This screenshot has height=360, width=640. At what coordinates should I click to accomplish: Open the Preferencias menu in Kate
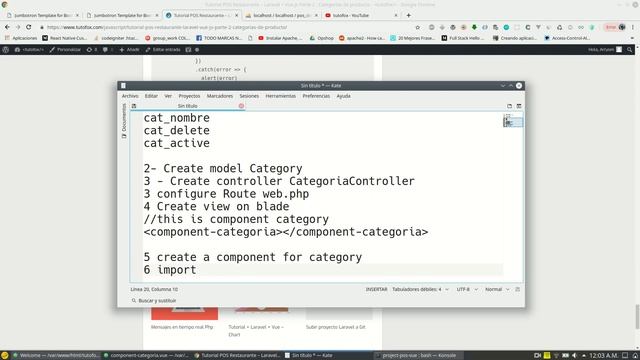pos(316,96)
